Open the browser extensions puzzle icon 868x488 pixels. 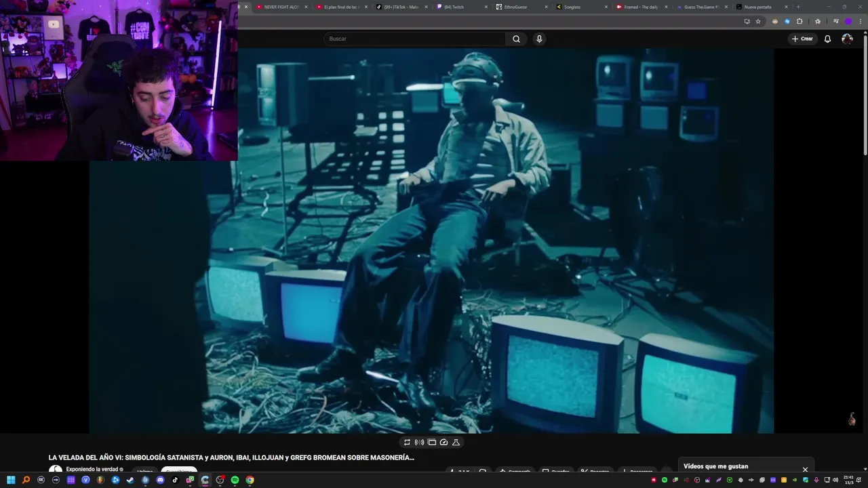tap(800, 21)
